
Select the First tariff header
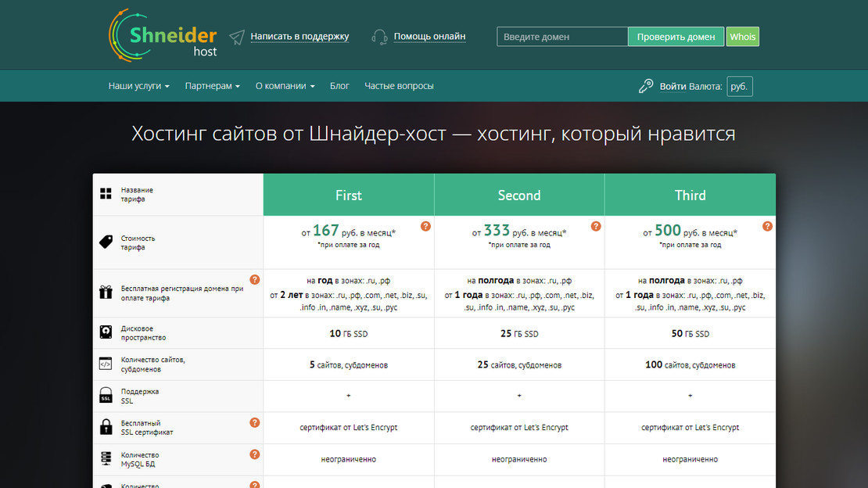(x=349, y=195)
